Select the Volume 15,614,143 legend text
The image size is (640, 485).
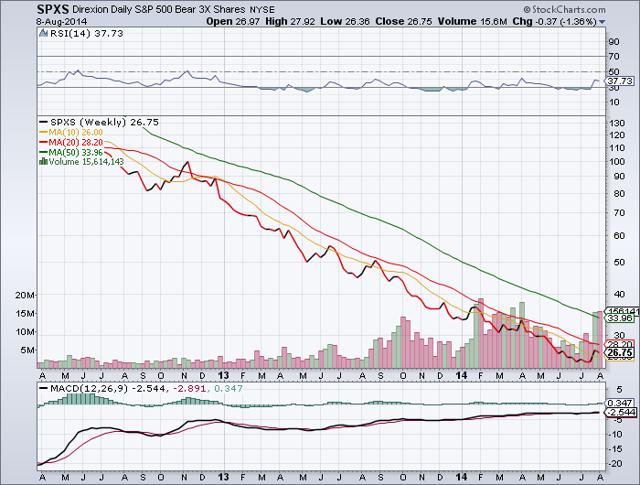(x=86, y=162)
